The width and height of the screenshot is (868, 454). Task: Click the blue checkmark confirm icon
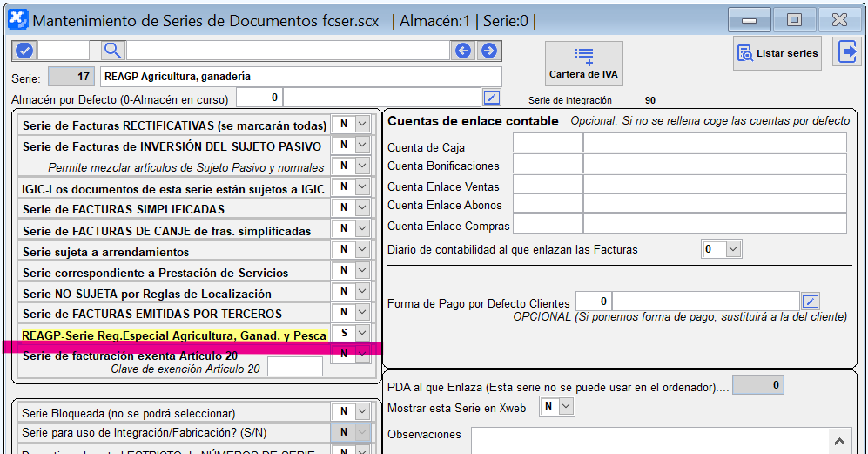pyautogui.click(x=24, y=51)
